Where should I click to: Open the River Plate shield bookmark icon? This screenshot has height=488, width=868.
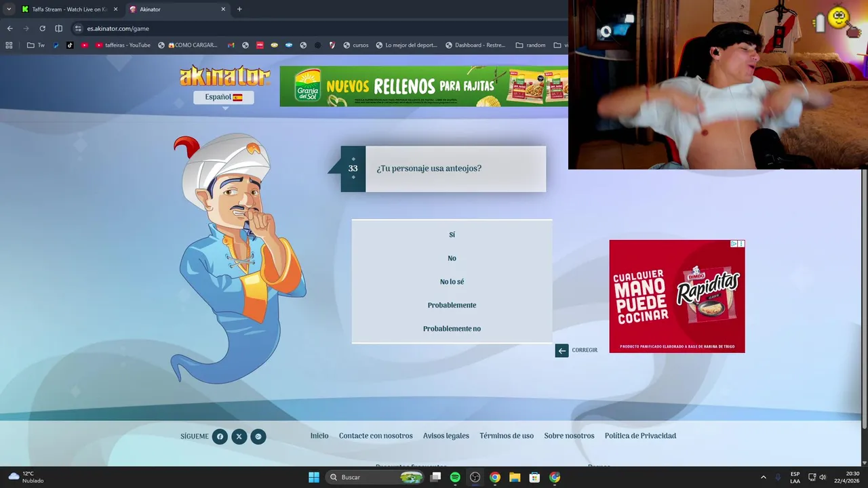coord(332,45)
